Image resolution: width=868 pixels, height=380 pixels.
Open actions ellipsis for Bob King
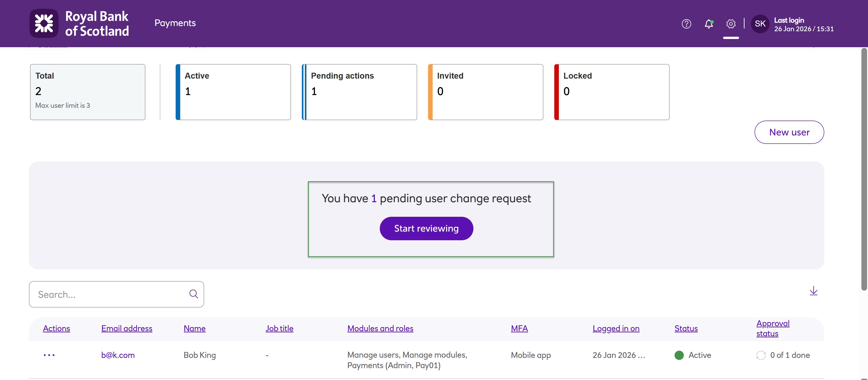pyautogui.click(x=49, y=355)
